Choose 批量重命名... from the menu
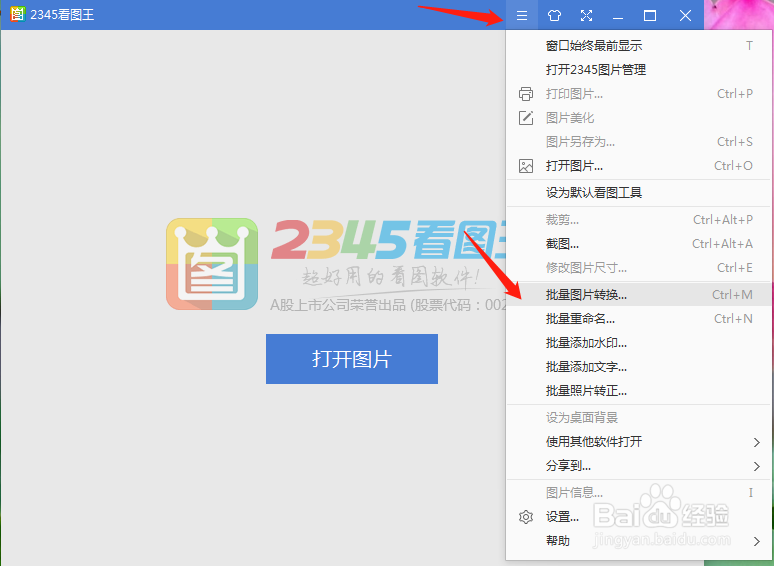 [639, 319]
